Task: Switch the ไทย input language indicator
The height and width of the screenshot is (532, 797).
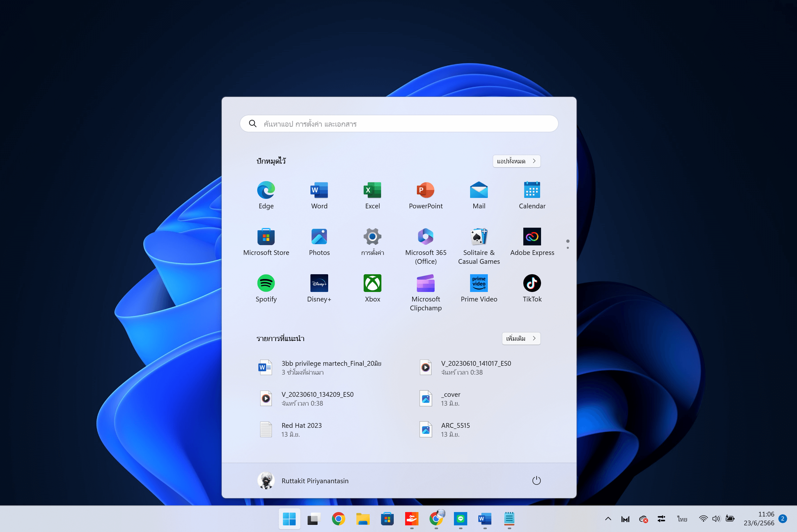Action: [682, 519]
